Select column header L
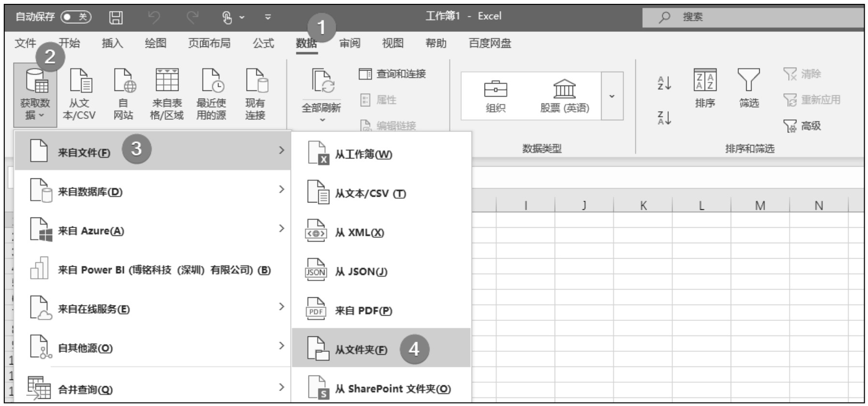The image size is (868, 406). (702, 205)
